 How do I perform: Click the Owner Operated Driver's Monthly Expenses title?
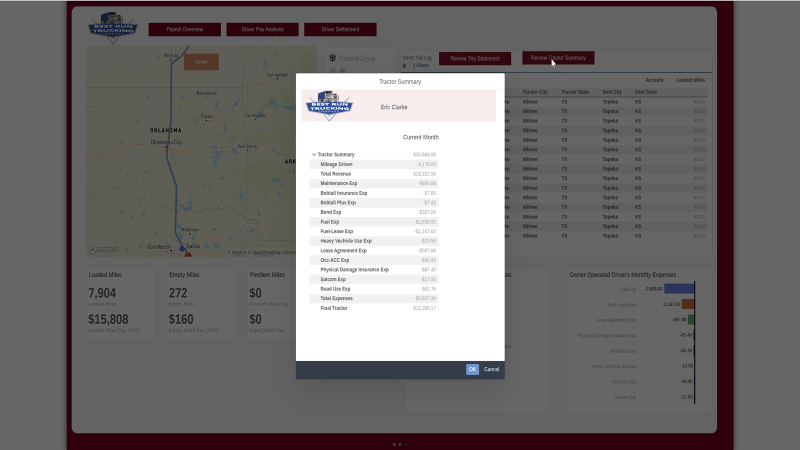622,274
